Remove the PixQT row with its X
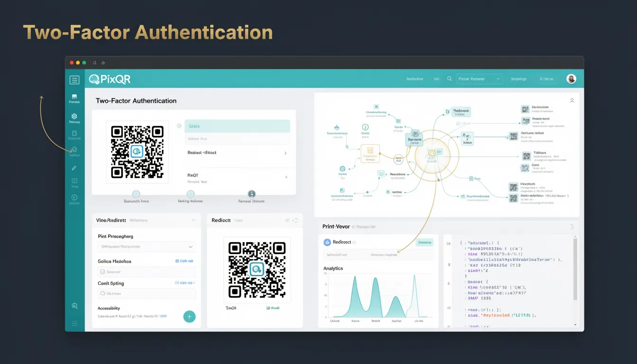The width and height of the screenshot is (637, 364). click(286, 177)
